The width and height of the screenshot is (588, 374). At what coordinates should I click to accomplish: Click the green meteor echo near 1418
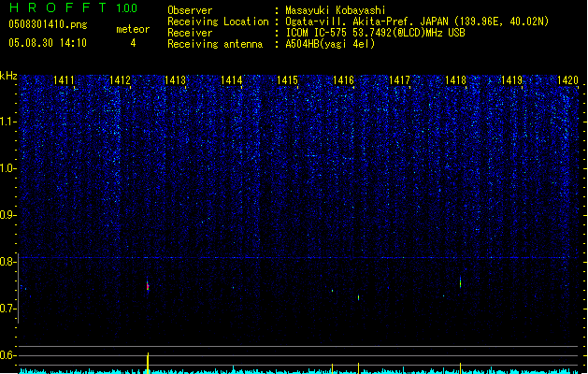pyautogui.click(x=461, y=282)
